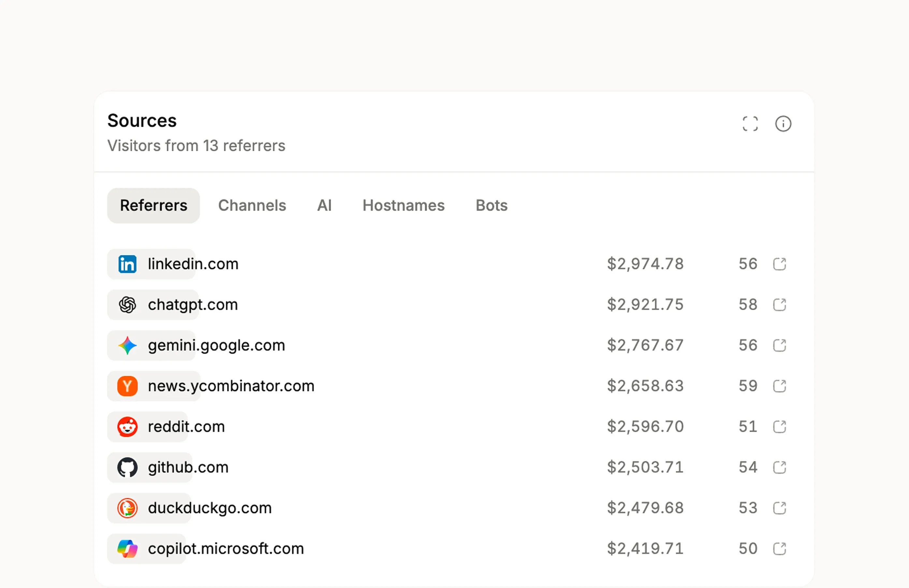Image resolution: width=909 pixels, height=588 pixels.
Task: Filter by news.ycombinator.com referrer
Action: point(231,386)
